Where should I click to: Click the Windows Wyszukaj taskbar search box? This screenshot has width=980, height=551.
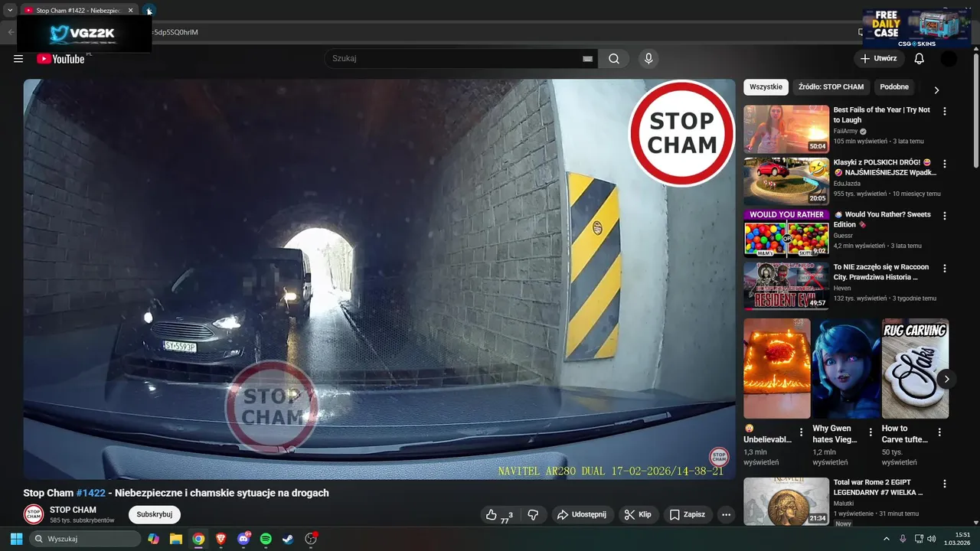point(85,539)
